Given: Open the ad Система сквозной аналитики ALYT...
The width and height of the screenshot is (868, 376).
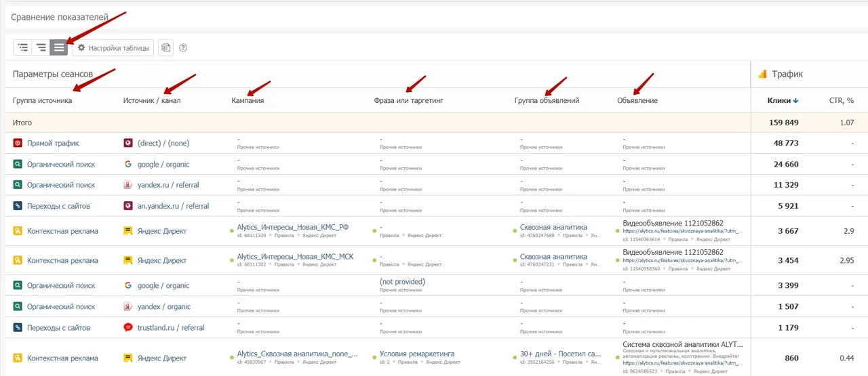Looking at the screenshot, I should click(683, 344).
